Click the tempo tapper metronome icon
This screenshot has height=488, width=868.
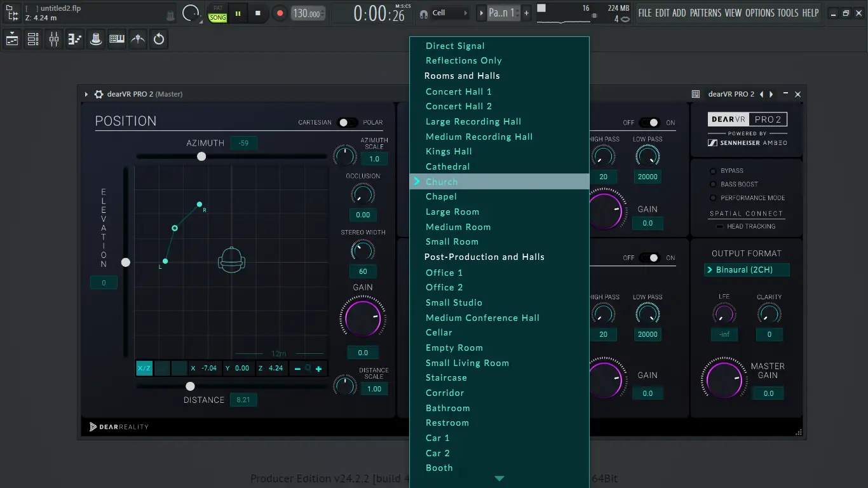coord(138,39)
